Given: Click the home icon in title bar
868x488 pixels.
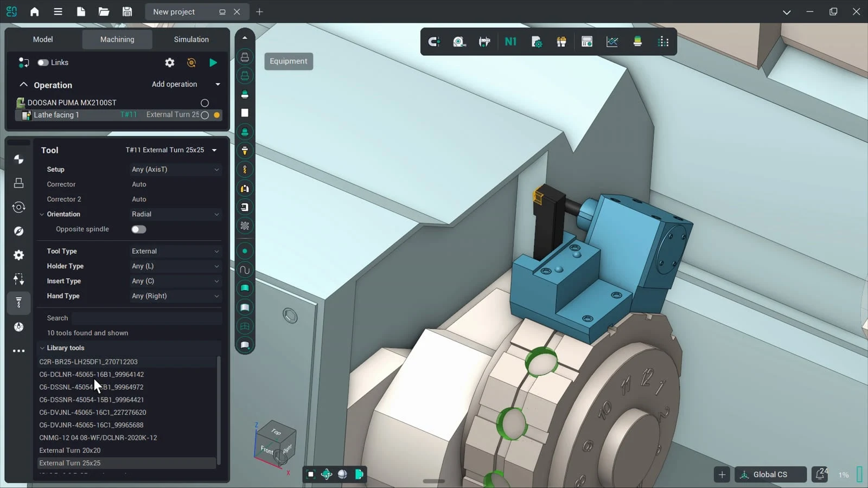Looking at the screenshot, I should (x=35, y=11).
